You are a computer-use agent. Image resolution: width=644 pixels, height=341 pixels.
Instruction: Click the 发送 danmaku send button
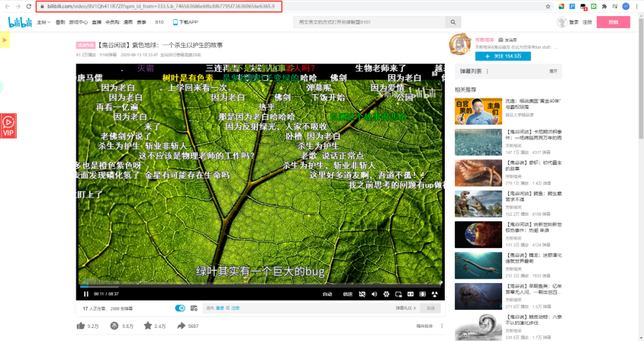coord(431,308)
